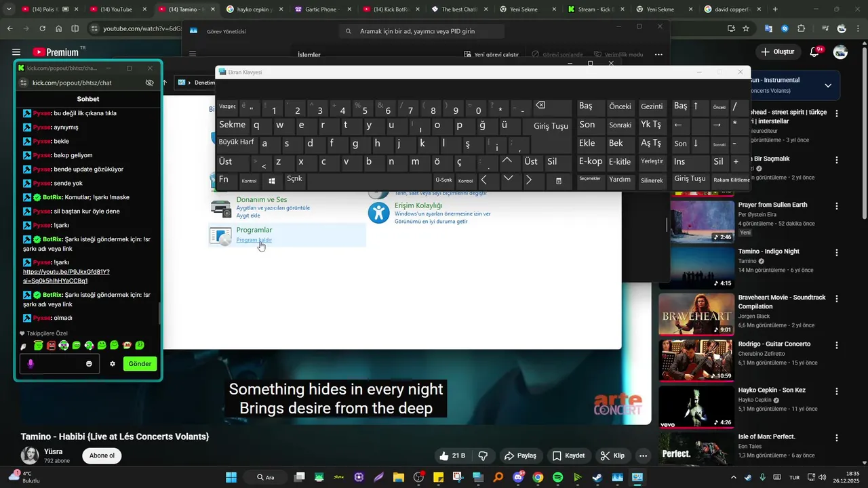Click the Oluştur create button

pyautogui.click(x=777, y=52)
